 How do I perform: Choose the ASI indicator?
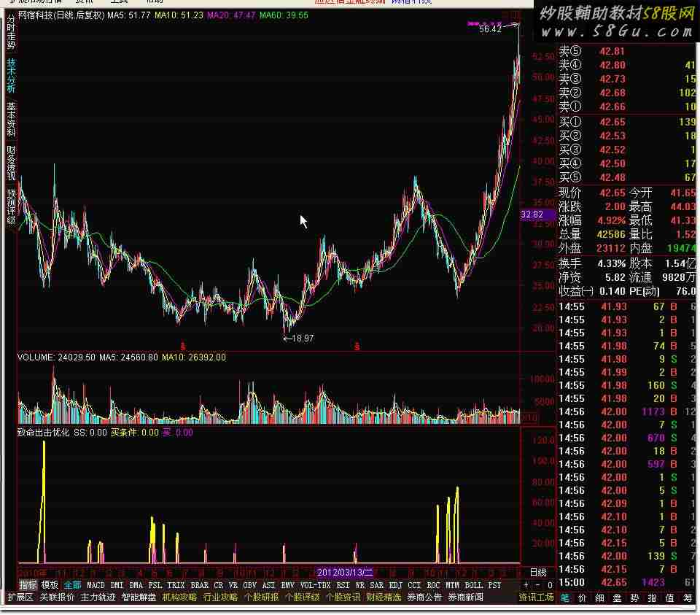[x=269, y=584]
